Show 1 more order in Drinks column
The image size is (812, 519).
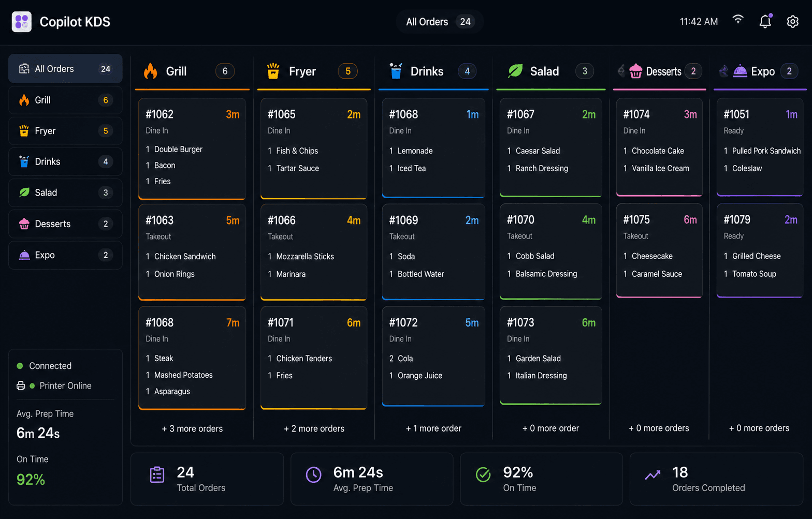(x=433, y=428)
